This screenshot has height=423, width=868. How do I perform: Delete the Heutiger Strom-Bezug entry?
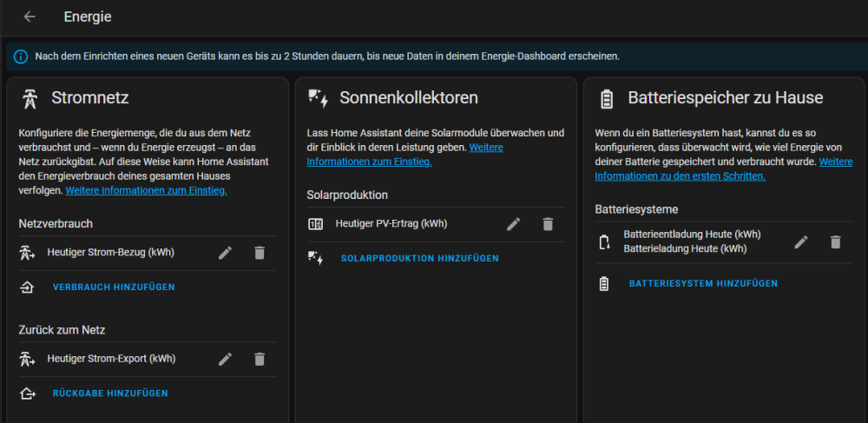(x=260, y=253)
